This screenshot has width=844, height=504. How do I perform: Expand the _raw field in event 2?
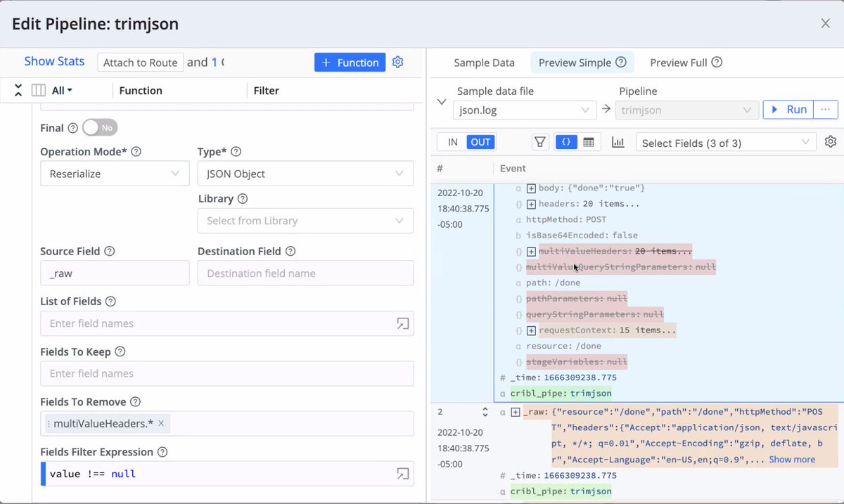[x=516, y=413]
